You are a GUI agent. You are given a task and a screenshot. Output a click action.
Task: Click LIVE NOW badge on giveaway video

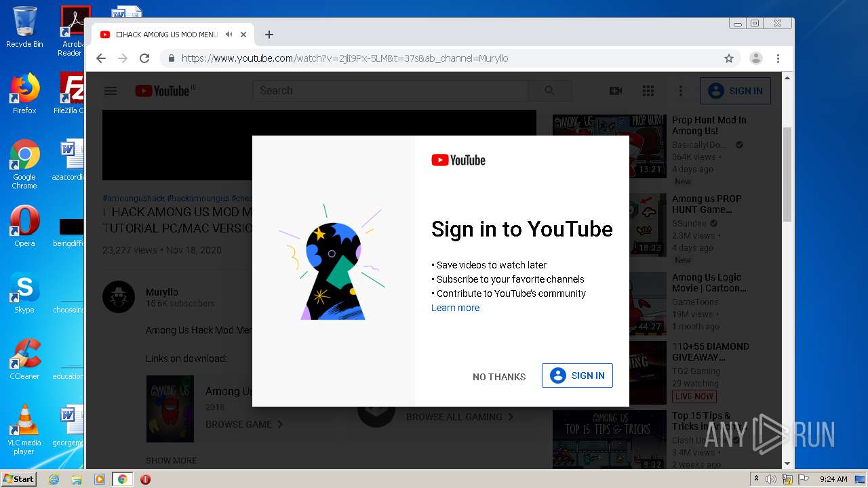(x=694, y=396)
